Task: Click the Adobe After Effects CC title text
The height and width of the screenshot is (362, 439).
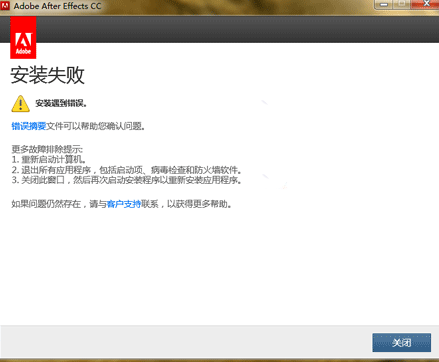Action: click(57, 6)
